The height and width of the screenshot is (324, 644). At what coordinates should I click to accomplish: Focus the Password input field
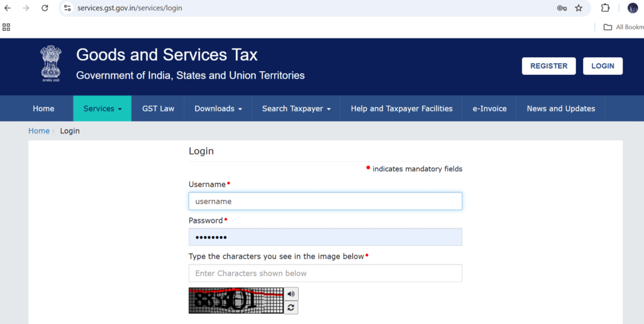pyautogui.click(x=325, y=237)
